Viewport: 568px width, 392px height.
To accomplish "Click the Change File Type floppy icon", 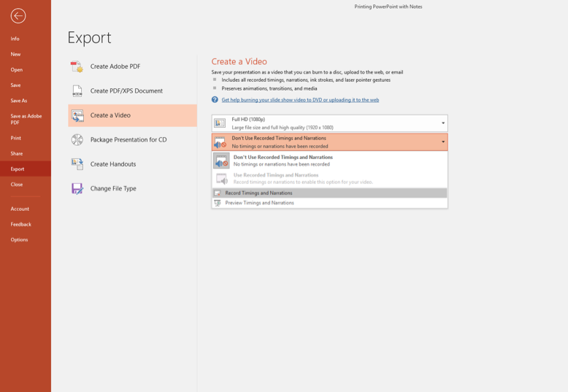I will pos(77,189).
